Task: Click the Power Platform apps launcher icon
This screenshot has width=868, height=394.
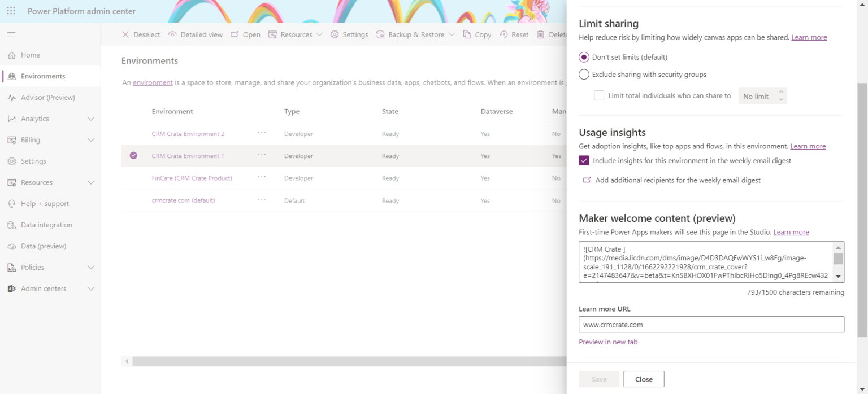Action: [11, 11]
